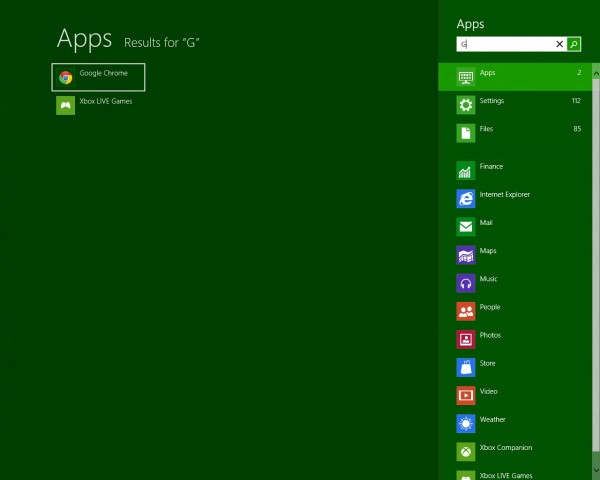
Task: Click the Xbox LIVE Games sidebar label
Action: (506, 476)
